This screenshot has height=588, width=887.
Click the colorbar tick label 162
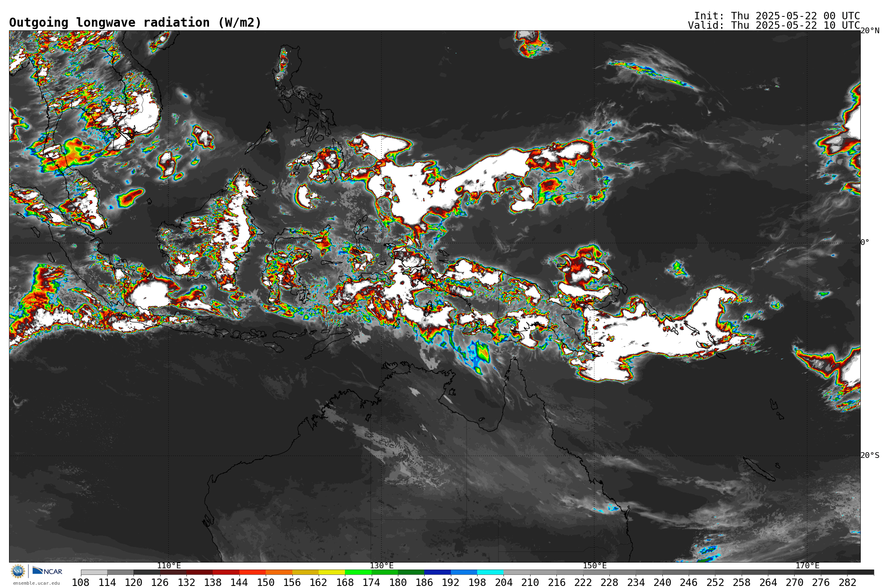(x=319, y=583)
